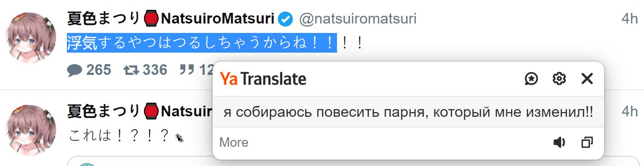The height and width of the screenshot is (166, 644).
Task: Open first tweet's profile avatar
Action: point(30,38)
